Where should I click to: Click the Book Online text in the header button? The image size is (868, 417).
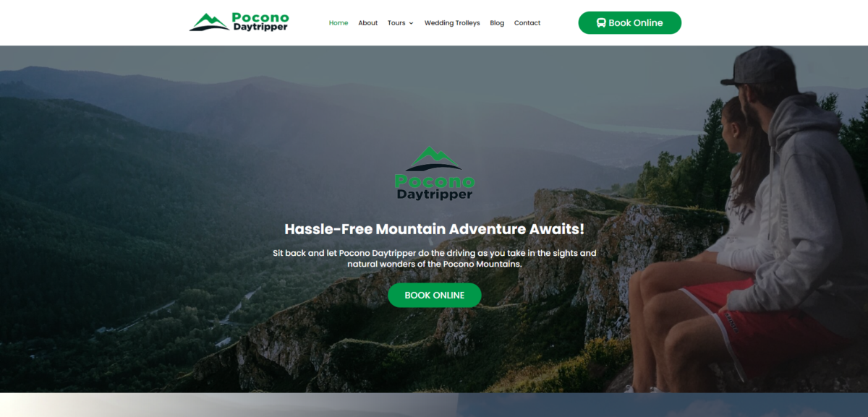coord(636,23)
